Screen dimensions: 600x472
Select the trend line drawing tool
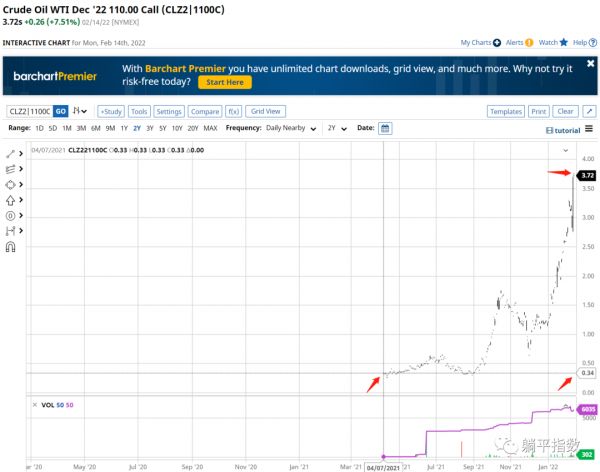click(x=11, y=154)
